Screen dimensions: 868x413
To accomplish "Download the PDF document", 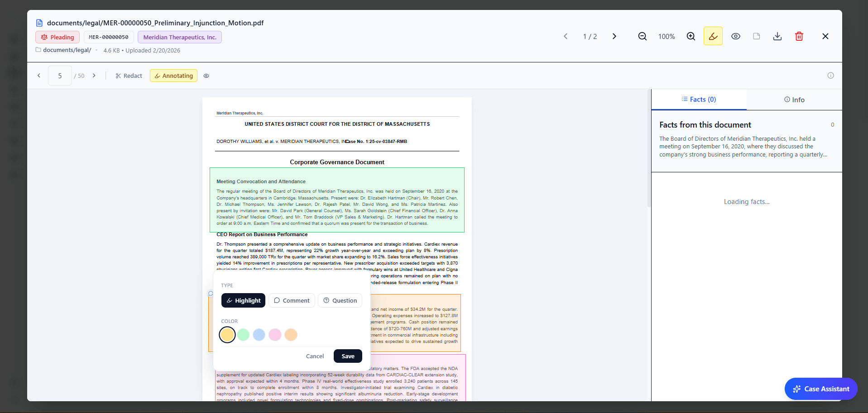I will tap(777, 36).
